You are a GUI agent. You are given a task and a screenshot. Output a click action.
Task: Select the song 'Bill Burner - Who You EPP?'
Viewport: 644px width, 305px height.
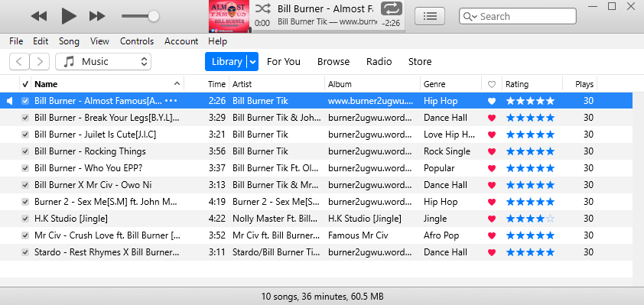88,168
